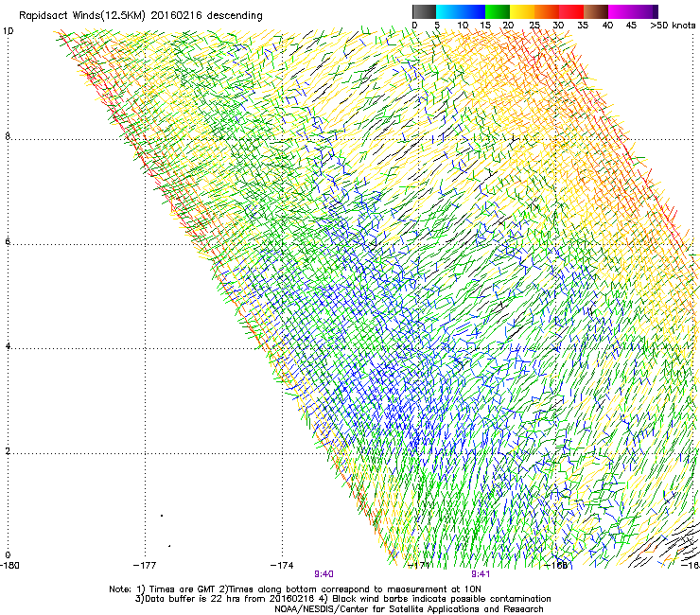Click the "35" legend scale label
The width and height of the screenshot is (700, 615).
[x=583, y=26]
